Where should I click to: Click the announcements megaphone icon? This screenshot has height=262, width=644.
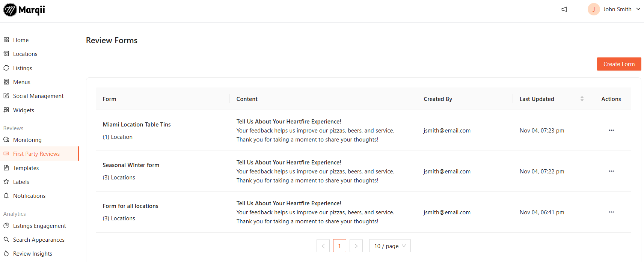(564, 9)
